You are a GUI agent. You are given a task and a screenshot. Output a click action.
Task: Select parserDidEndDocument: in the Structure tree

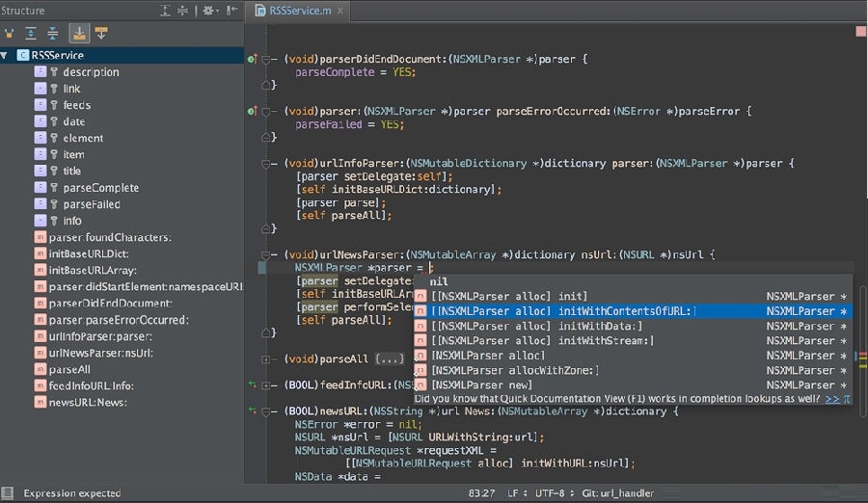(110, 304)
